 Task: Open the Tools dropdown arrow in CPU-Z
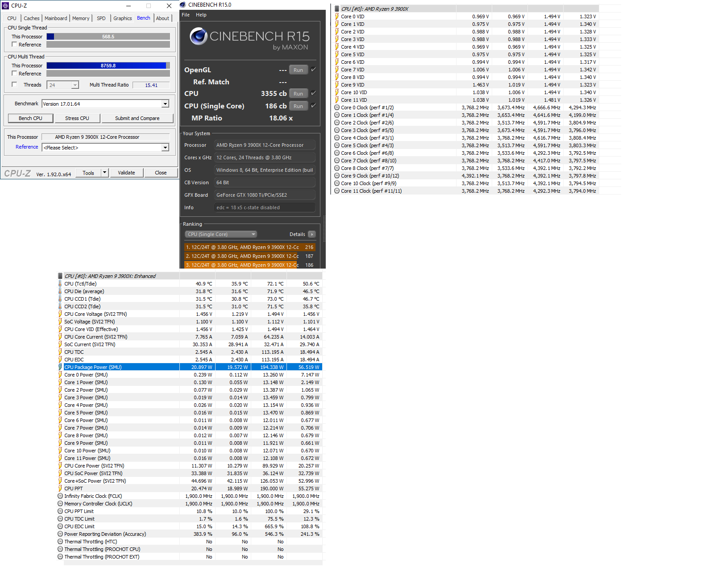(104, 172)
